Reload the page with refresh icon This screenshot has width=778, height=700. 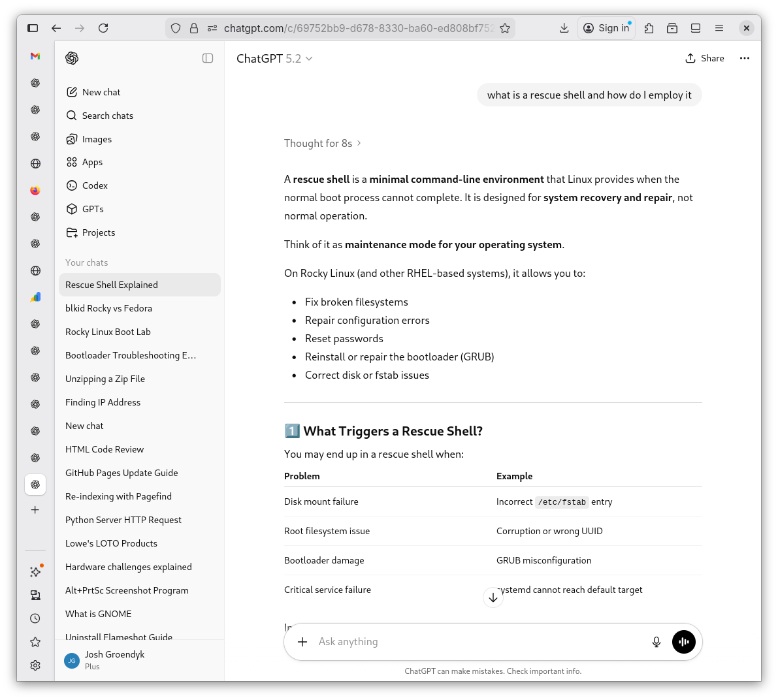[103, 28]
